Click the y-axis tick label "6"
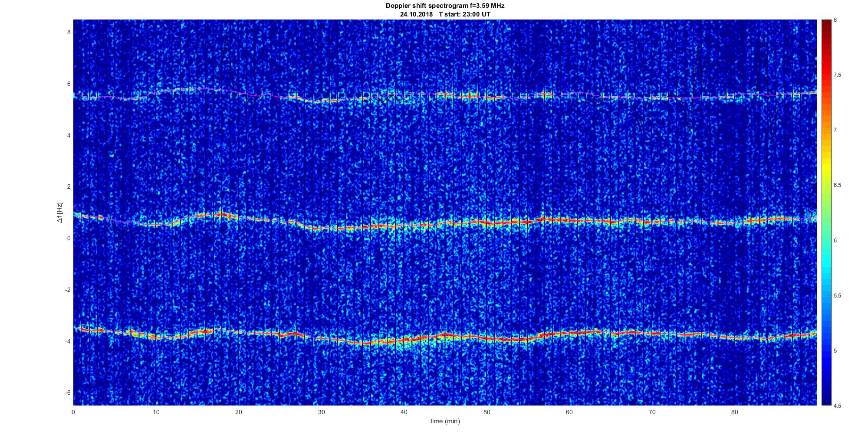The height and width of the screenshot is (435, 868). (x=69, y=84)
